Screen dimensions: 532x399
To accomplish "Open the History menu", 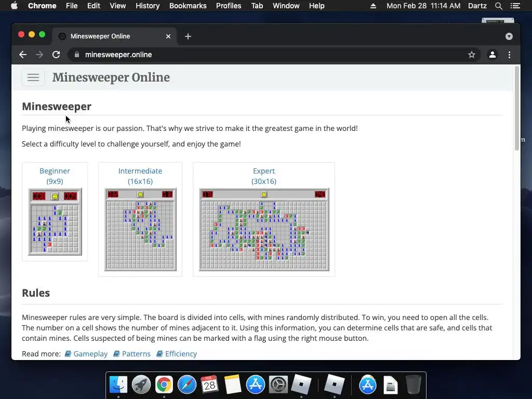I will [x=148, y=6].
